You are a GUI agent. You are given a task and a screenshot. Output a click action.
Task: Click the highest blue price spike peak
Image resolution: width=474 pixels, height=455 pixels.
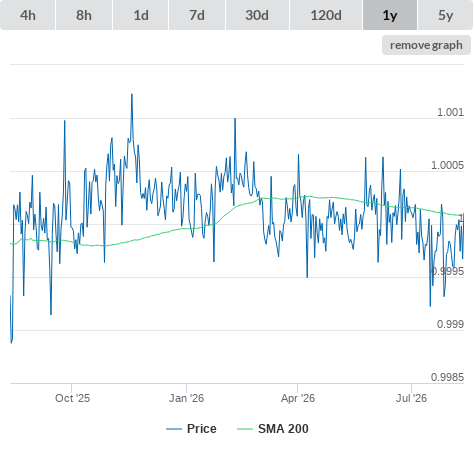[132, 95]
